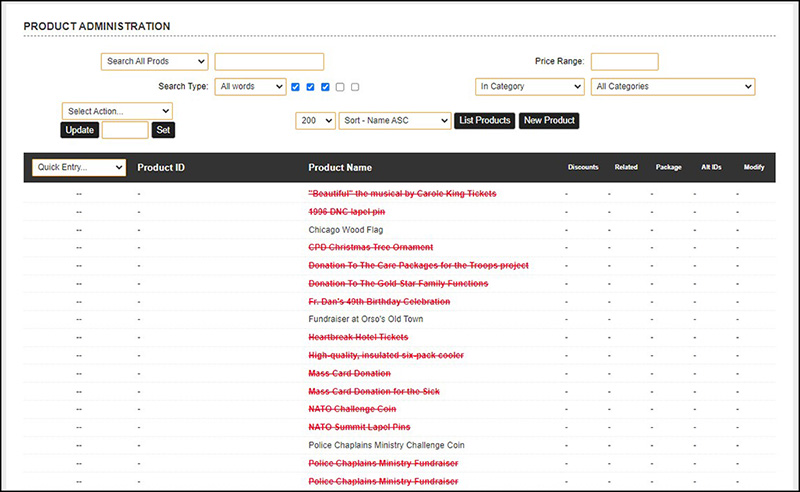Open the Select Action dropdown
This screenshot has width=800, height=492.
click(x=117, y=111)
